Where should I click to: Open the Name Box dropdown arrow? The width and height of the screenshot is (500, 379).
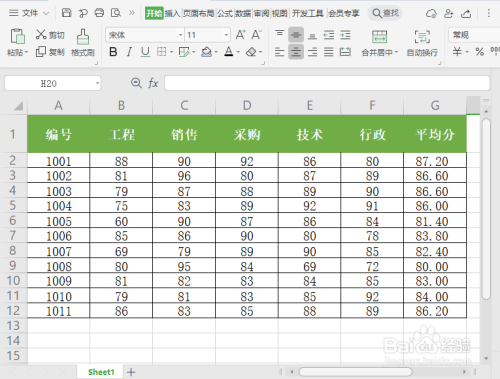97,83
